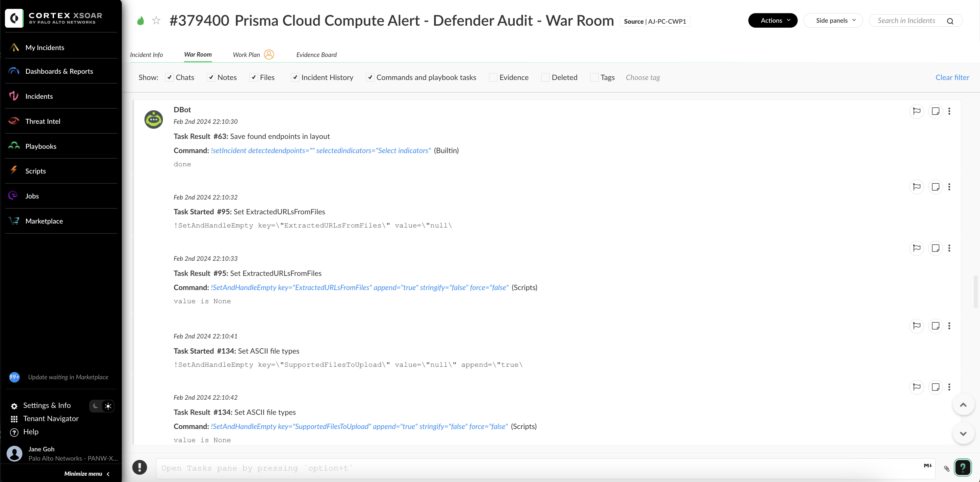This screenshot has height=482, width=980.
Task: Click the note icon on Task Result #63 entry
Action: (x=935, y=111)
